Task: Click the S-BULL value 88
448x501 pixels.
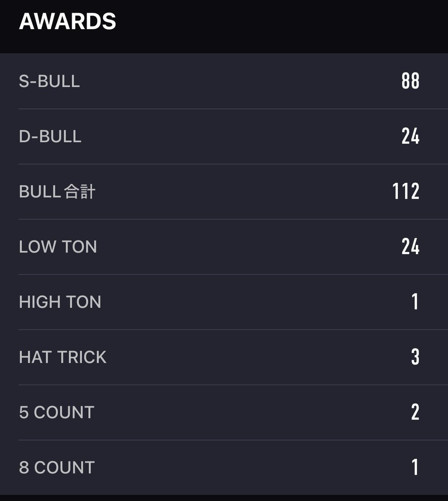Action: [410, 81]
